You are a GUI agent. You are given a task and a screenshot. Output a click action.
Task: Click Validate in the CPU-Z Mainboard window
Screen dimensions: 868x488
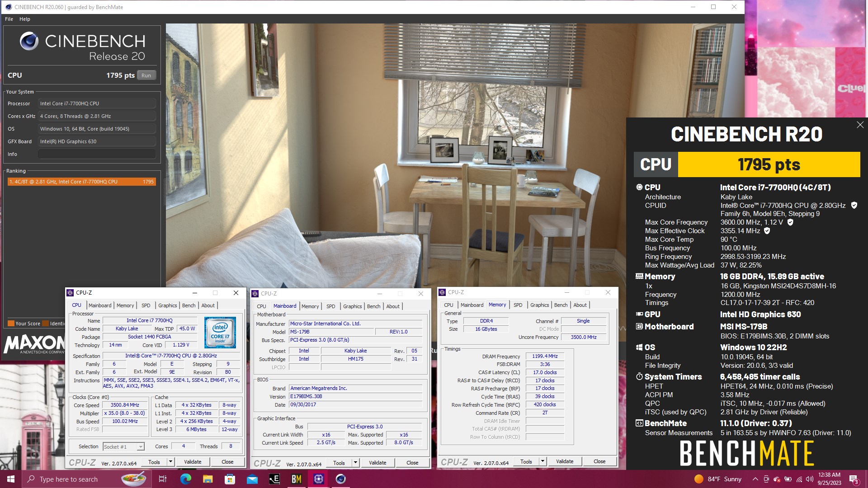pos(377,463)
